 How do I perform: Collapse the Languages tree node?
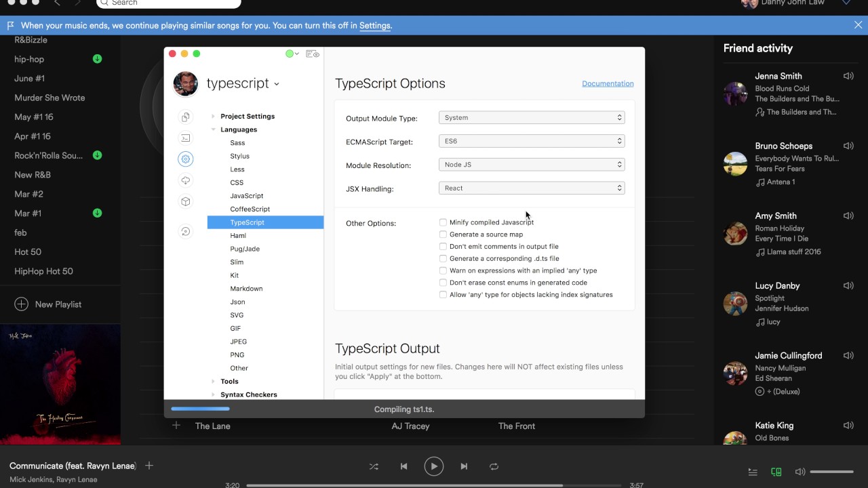pyautogui.click(x=213, y=129)
